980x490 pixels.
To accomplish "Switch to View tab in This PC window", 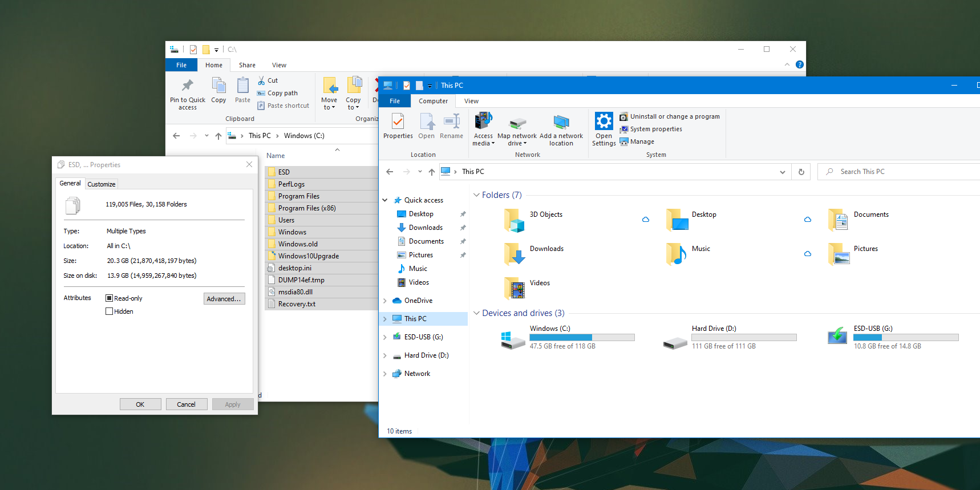I will click(x=471, y=101).
